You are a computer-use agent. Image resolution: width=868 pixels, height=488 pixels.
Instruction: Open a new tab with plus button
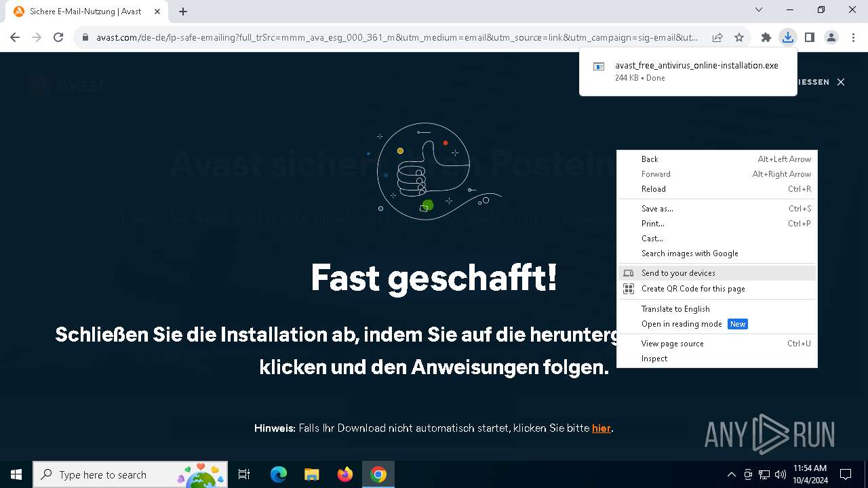[183, 12]
